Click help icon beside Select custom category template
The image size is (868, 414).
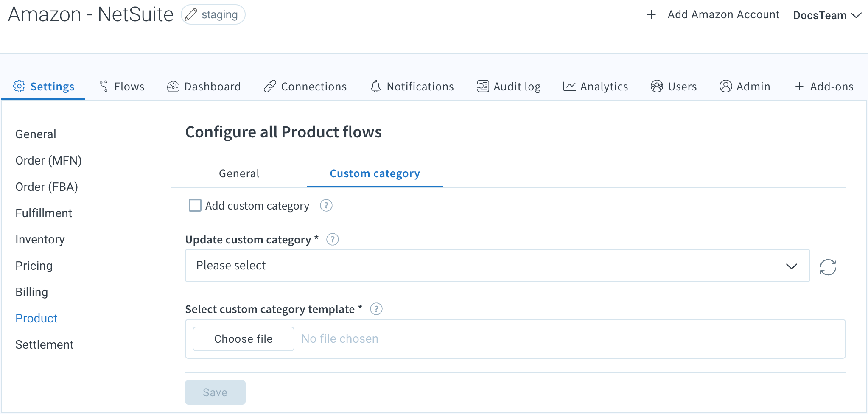point(376,309)
